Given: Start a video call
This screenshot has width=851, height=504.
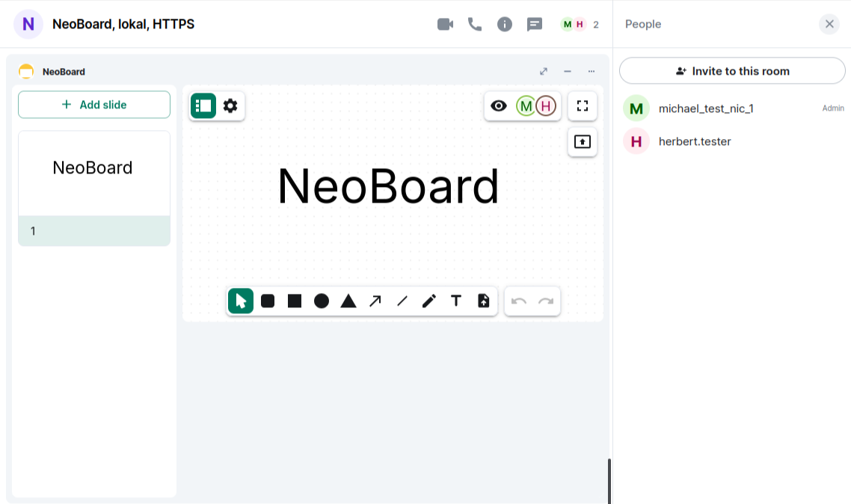Looking at the screenshot, I should 445,25.
